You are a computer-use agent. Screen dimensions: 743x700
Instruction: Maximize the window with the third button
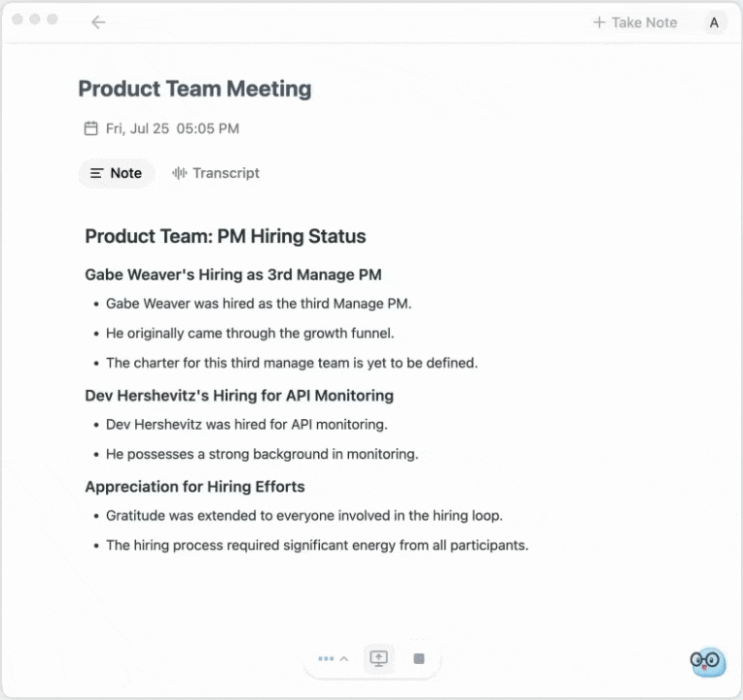point(53,19)
